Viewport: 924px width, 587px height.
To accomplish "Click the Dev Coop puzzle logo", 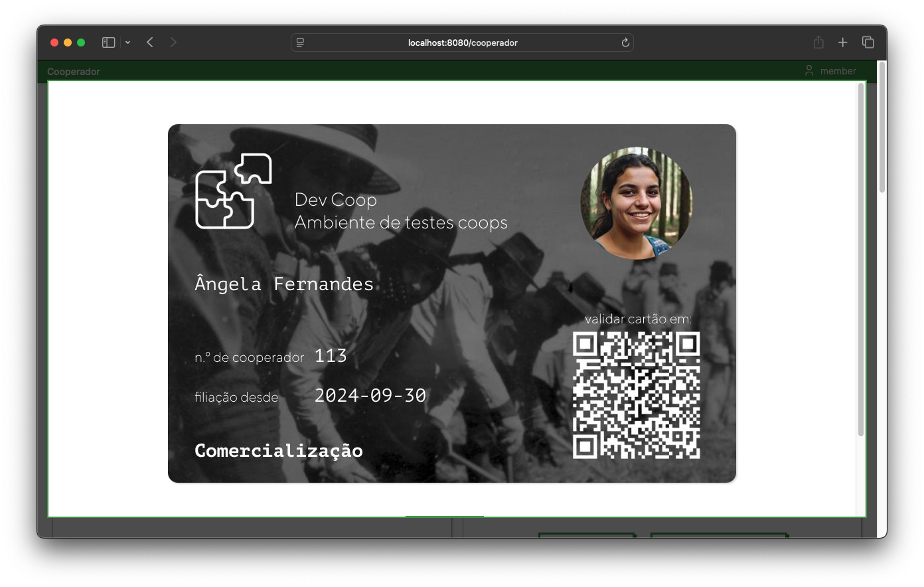I will [234, 191].
